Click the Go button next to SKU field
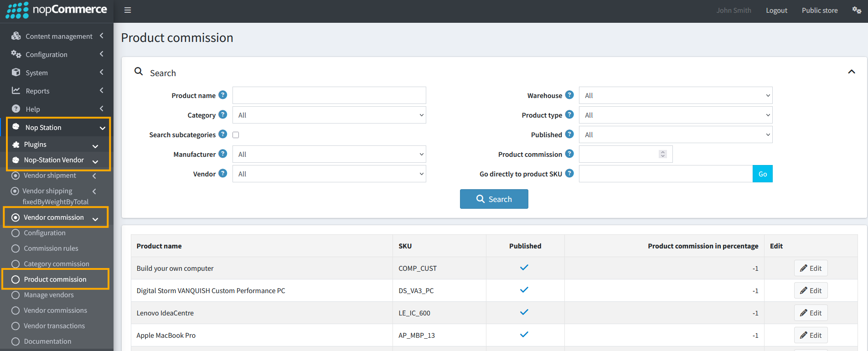The width and height of the screenshot is (868, 351). point(763,174)
